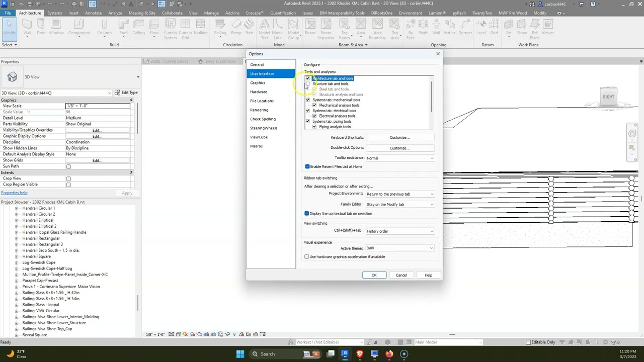Click Cancel in the Options dialog
The height and width of the screenshot is (362, 644).
[401, 275]
